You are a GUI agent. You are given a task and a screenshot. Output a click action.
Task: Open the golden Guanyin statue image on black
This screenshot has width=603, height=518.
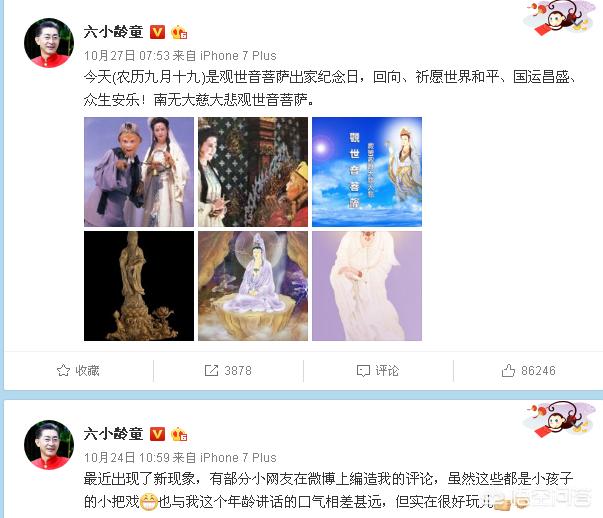coord(139,286)
